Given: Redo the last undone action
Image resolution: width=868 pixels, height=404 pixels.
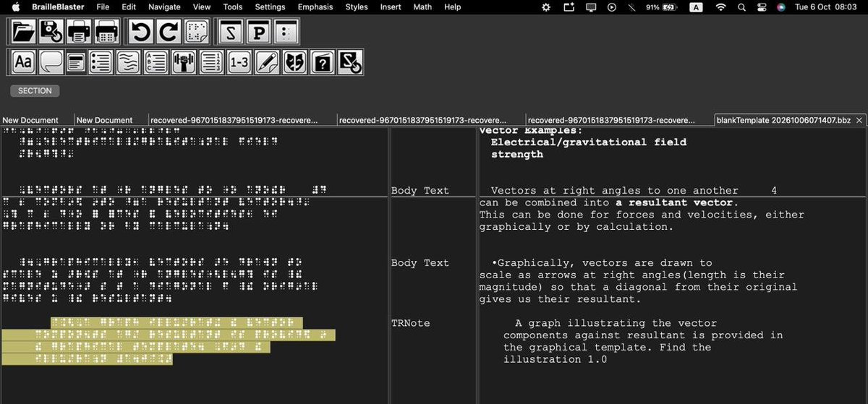Looking at the screenshot, I should [169, 32].
